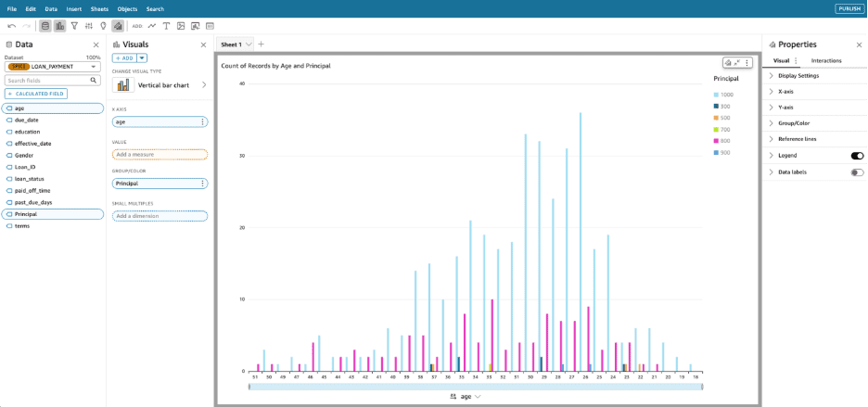Screen dimensions: 868x407
Task: Click the PUBLISH button
Action: click(849, 8)
